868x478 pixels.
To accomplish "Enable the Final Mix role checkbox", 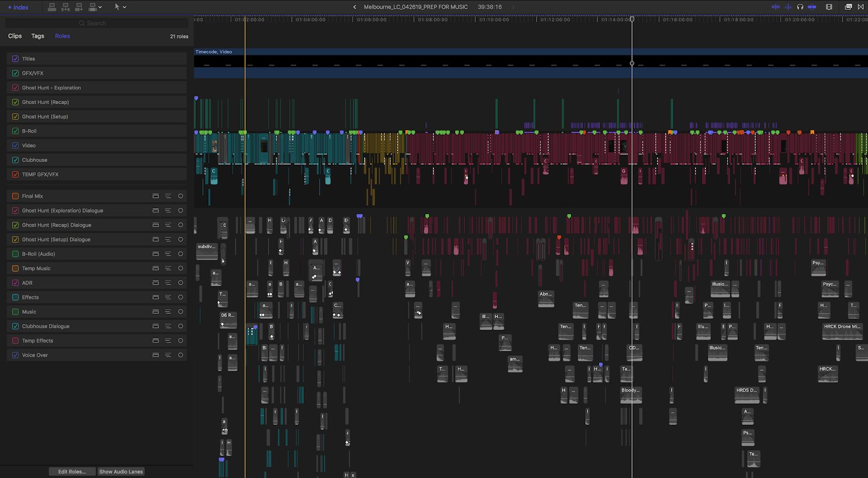I will pyautogui.click(x=15, y=196).
